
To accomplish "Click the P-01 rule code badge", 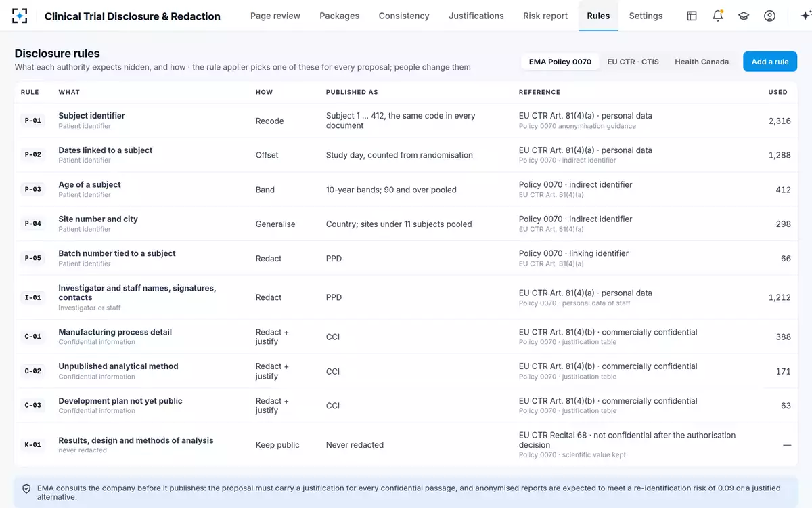I will pyautogui.click(x=33, y=121).
